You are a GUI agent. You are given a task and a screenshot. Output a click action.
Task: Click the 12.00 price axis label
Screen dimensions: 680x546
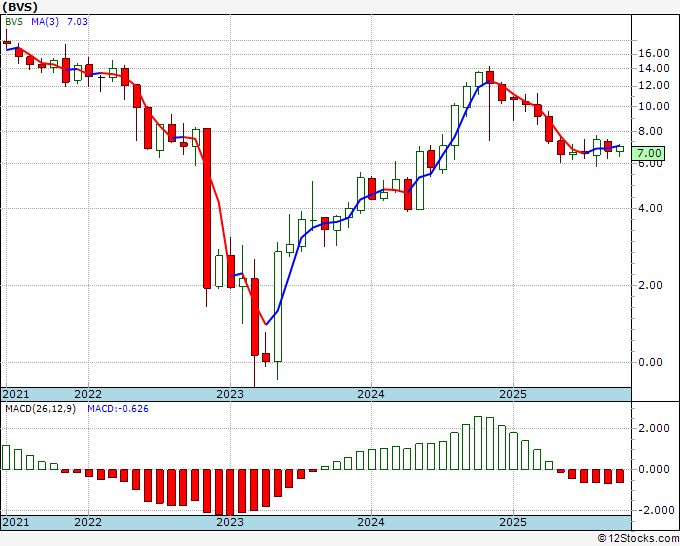(654, 85)
